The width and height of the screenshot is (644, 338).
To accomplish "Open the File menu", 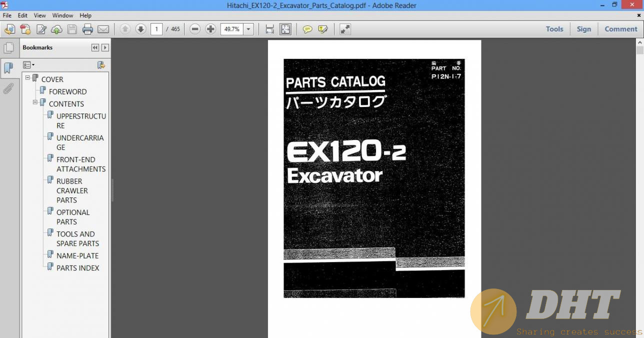I will click(7, 15).
